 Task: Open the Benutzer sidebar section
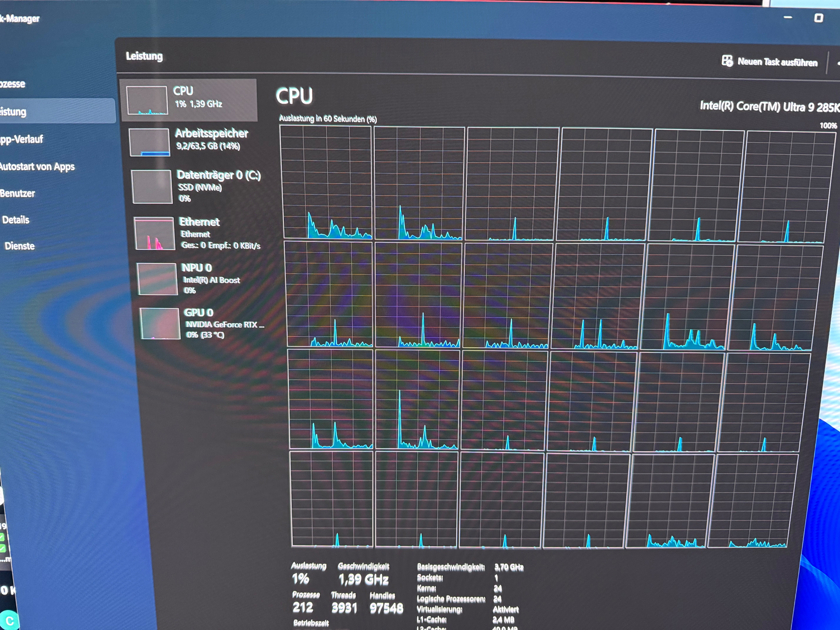[x=17, y=193]
